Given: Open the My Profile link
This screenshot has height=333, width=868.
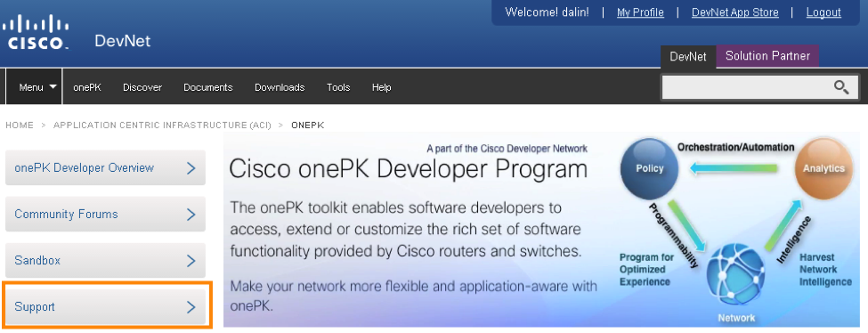Looking at the screenshot, I should (x=640, y=12).
